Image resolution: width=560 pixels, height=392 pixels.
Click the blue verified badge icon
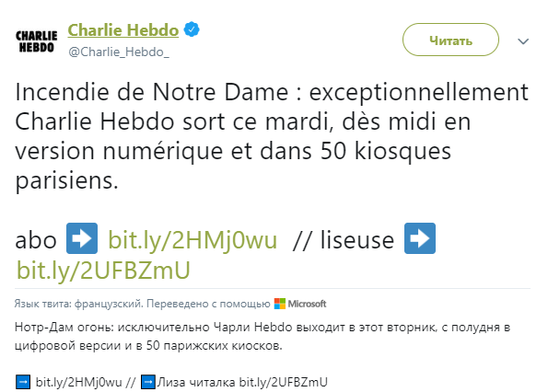[194, 30]
